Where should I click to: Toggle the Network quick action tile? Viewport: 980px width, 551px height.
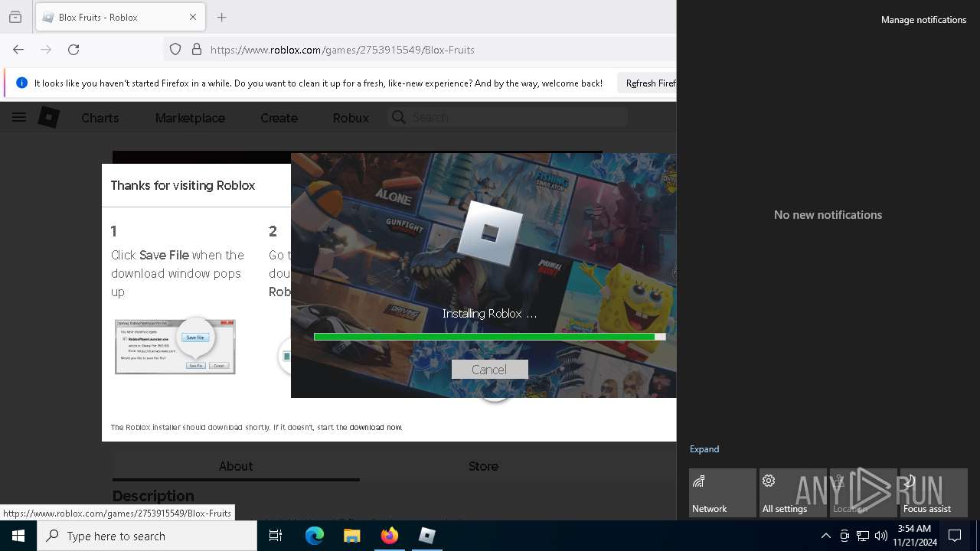[723, 493]
